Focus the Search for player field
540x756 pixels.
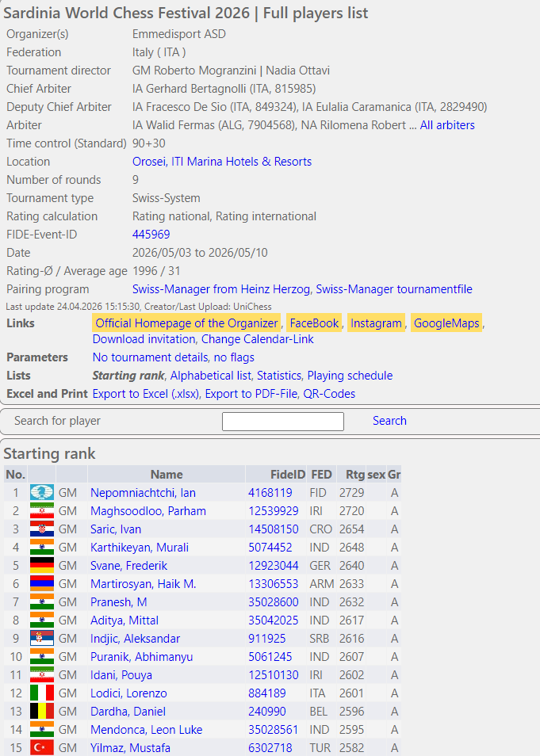283,422
